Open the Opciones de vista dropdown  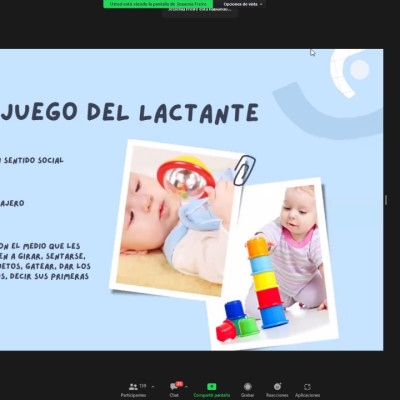242,4
